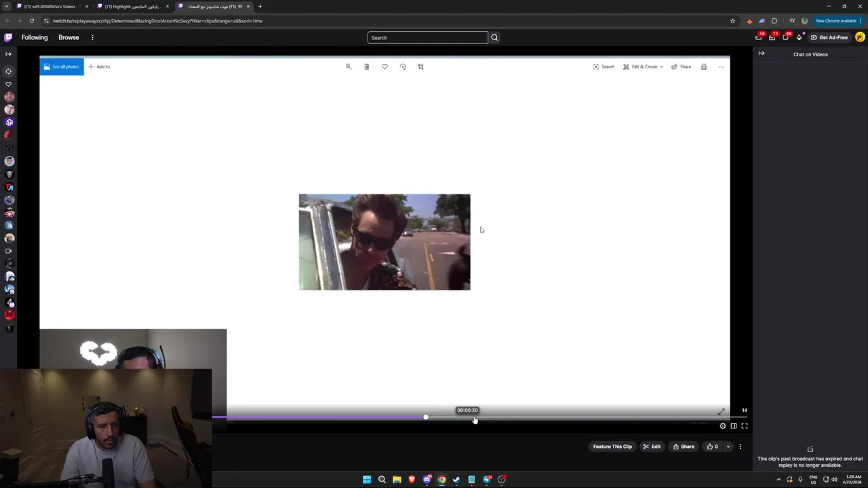The height and width of the screenshot is (488, 868).
Task: Bookmark this page with the star icon
Action: point(732,20)
